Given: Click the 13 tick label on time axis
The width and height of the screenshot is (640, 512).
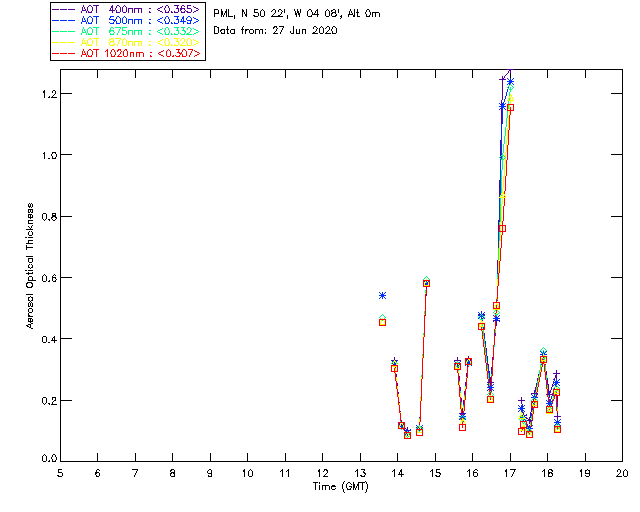Looking at the screenshot, I should [x=360, y=472].
